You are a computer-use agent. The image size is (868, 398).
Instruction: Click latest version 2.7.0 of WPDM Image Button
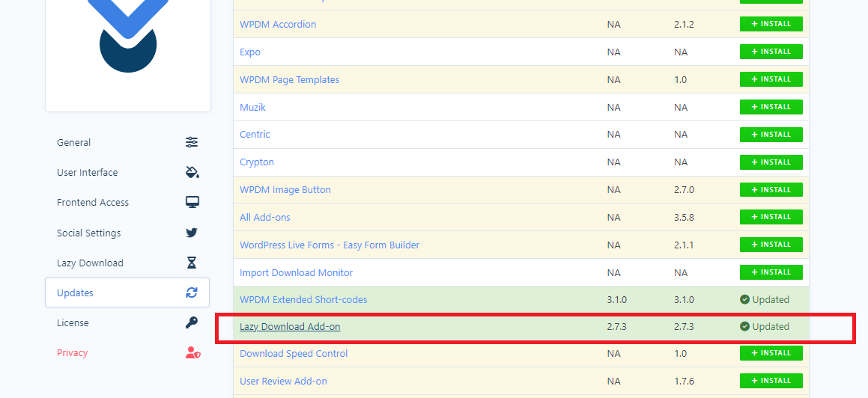coord(685,189)
